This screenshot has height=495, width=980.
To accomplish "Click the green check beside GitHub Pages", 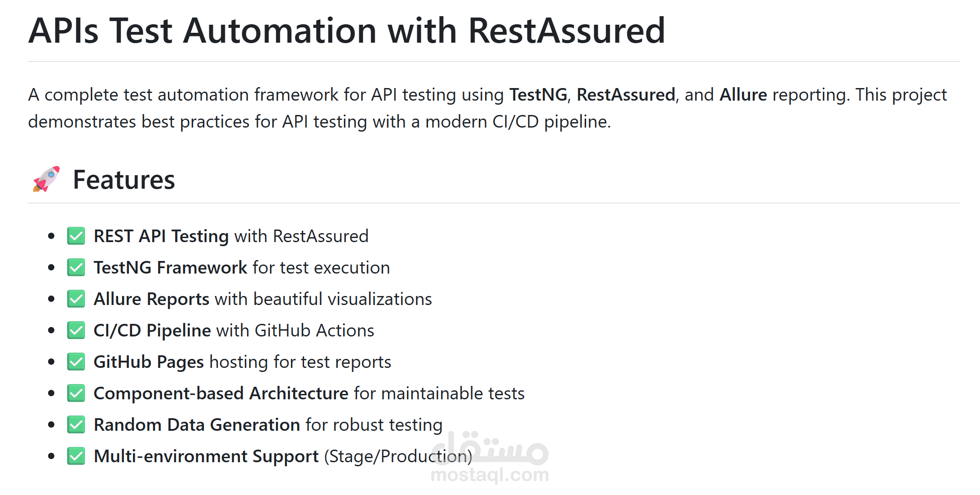I will 76,362.
